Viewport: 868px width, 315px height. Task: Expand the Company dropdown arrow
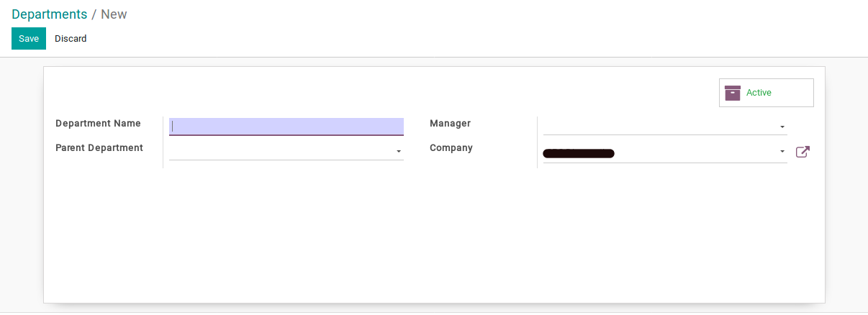coord(782,152)
